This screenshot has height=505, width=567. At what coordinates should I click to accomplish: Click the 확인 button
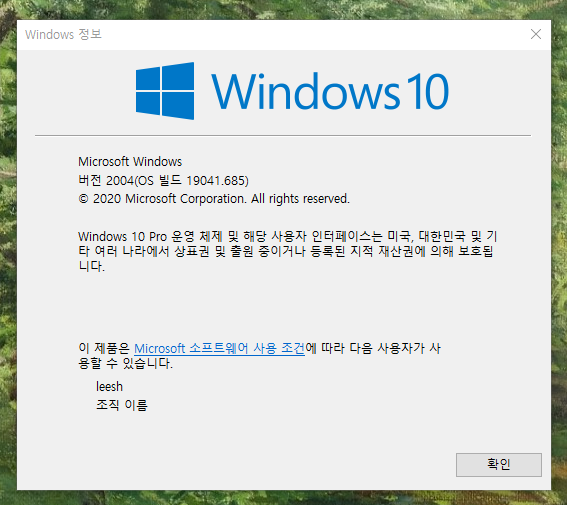coord(499,465)
